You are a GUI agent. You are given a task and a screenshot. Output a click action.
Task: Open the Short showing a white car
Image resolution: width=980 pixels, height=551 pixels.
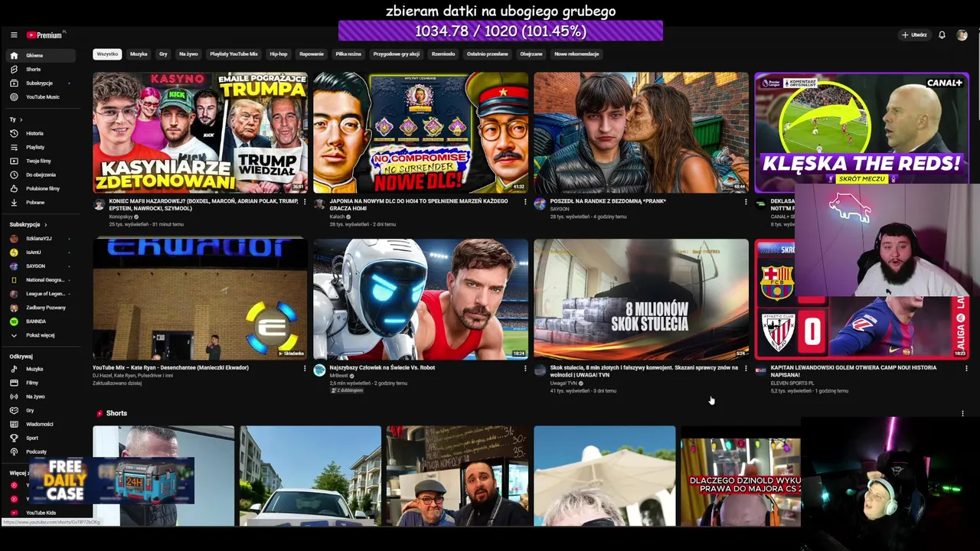pos(310,476)
